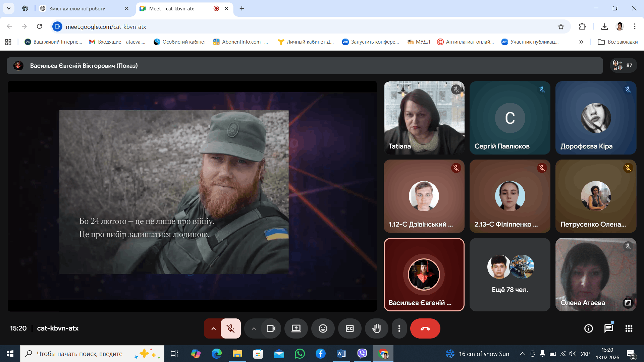Switch to Зміст дипломної роботи tab
Viewport: 644px width, 362px height.
coord(77,8)
